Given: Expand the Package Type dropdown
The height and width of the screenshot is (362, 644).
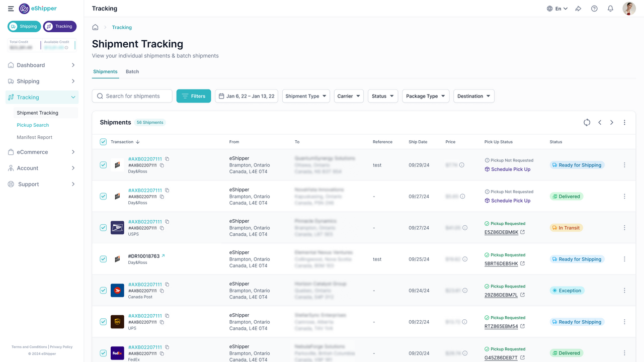Looking at the screenshot, I should coord(426,96).
